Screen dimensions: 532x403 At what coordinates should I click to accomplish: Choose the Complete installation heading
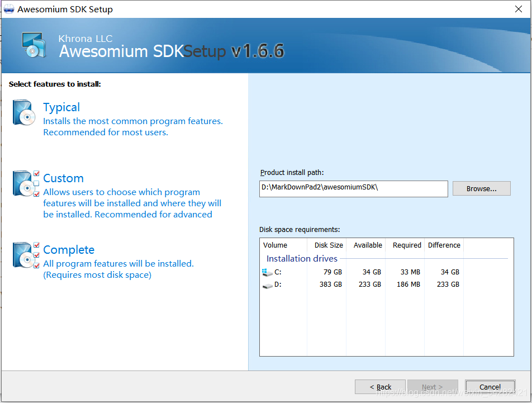point(69,250)
